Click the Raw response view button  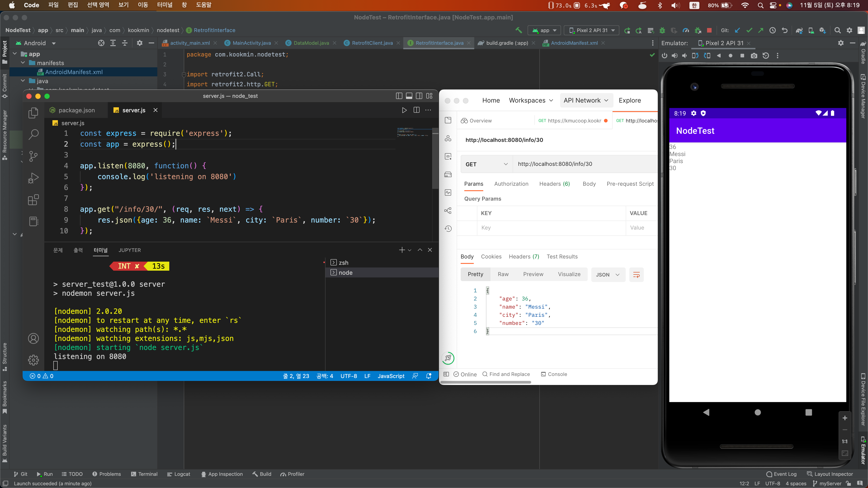(x=503, y=274)
